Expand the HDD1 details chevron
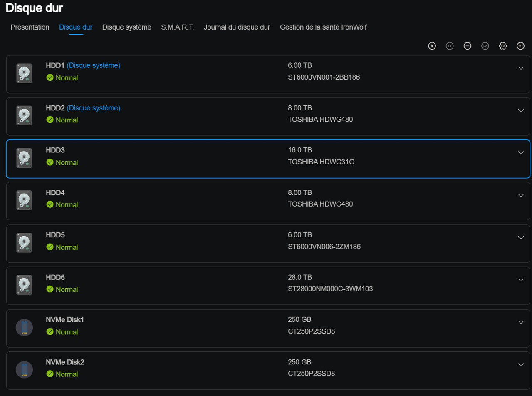532x396 pixels. click(521, 68)
